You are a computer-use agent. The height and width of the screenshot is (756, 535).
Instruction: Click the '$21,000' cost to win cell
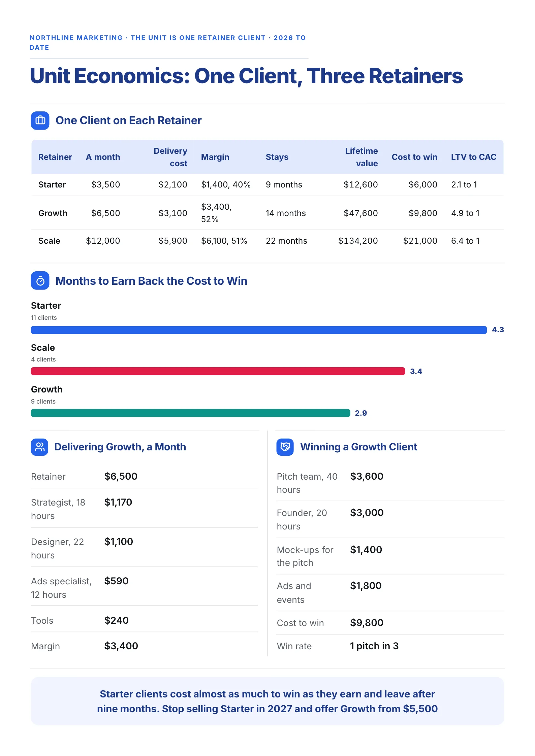[x=420, y=241]
